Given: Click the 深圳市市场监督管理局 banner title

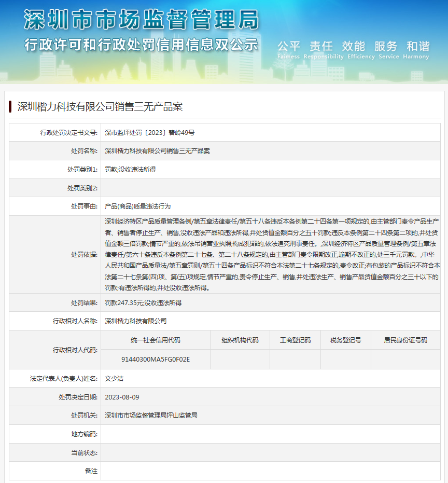Looking at the screenshot, I should tap(142, 19).
